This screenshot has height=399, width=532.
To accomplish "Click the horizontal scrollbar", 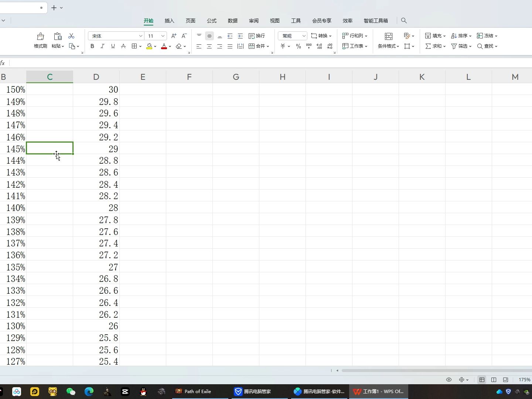I will pos(437,370).
